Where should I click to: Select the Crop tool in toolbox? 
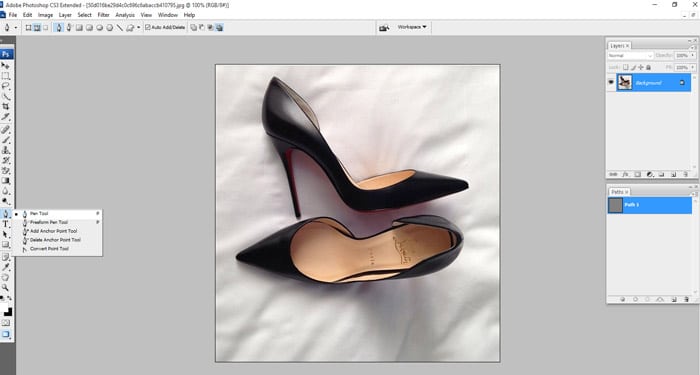pyautogui.click(x=6, y=106)
